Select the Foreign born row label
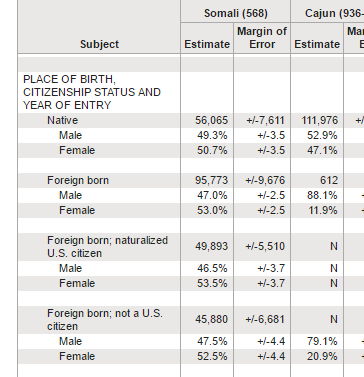Viewport: 364px width, 377px height. pyautogui.click(x=78, y=180)
